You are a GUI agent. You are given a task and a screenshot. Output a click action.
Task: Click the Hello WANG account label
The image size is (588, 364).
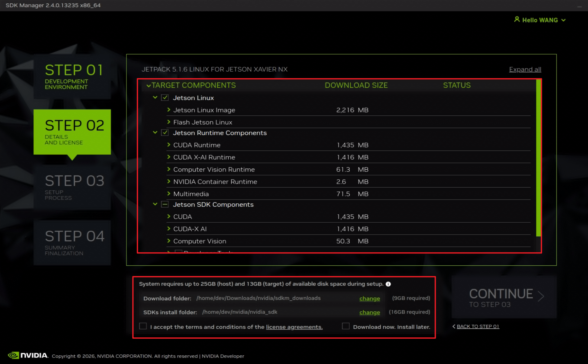[x=540, y=20]
